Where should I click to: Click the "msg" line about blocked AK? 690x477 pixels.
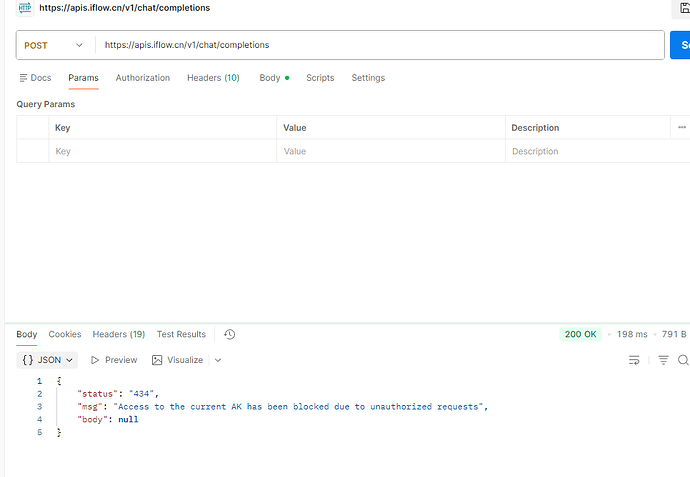(283, 407)
